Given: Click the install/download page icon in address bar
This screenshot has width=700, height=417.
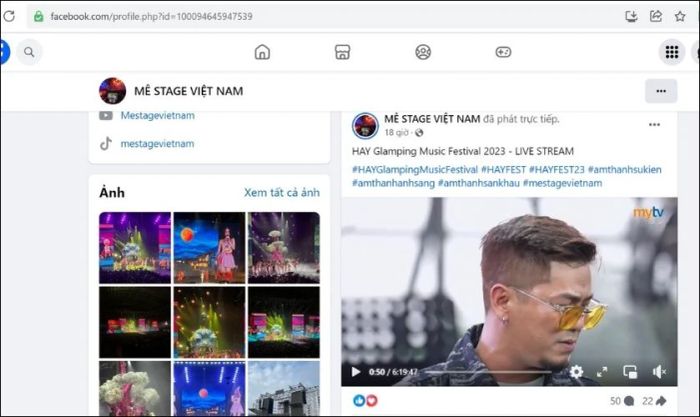Looking at the screenshot, I should click(631, 17).
